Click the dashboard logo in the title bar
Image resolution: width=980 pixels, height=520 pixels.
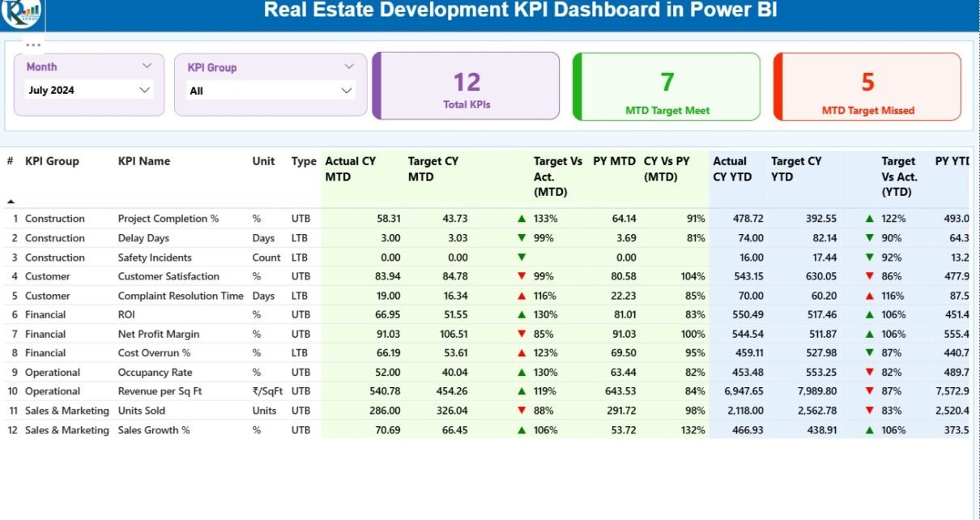[21, 11]
